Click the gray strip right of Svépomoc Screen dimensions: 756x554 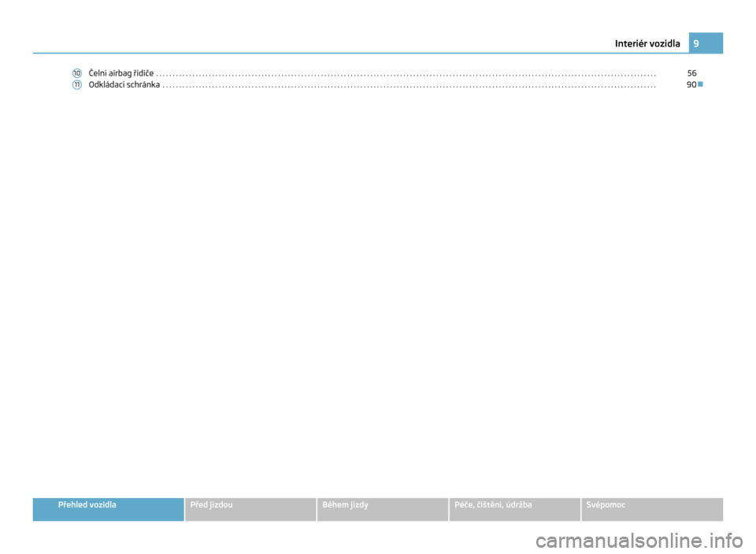pos(677,509)
